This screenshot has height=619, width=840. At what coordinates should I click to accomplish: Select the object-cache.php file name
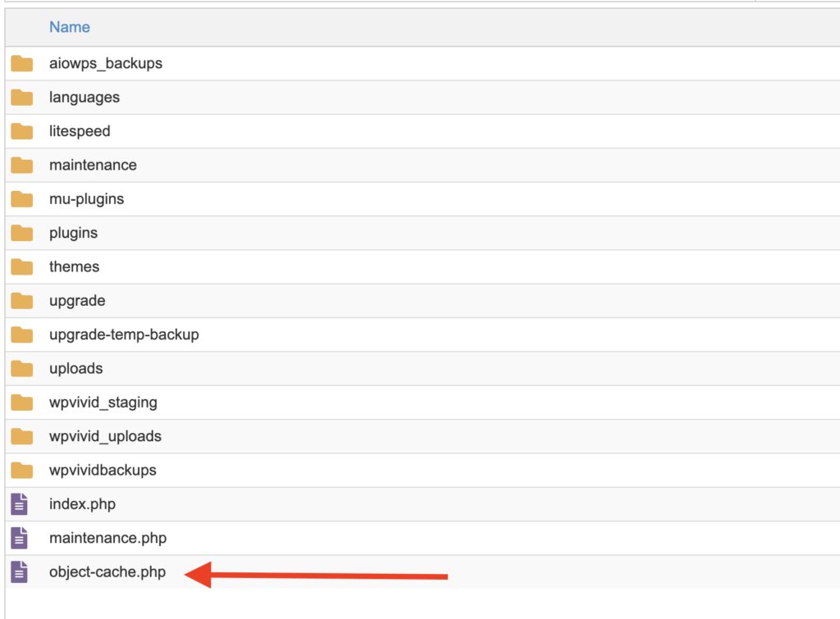pyautogui.click(x=107, y=572)
